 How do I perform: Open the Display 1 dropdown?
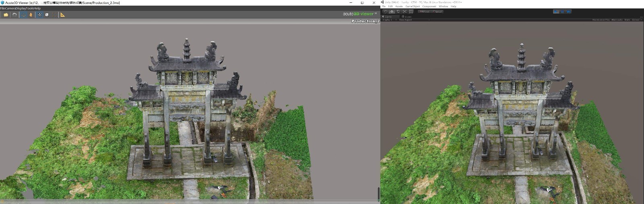(x=388, y=20)
